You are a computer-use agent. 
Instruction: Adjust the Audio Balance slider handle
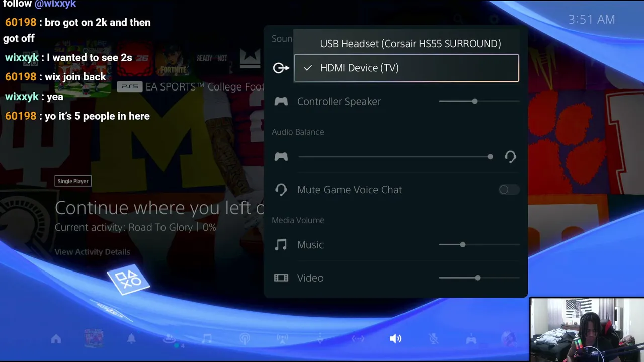(x=490, y=157)
